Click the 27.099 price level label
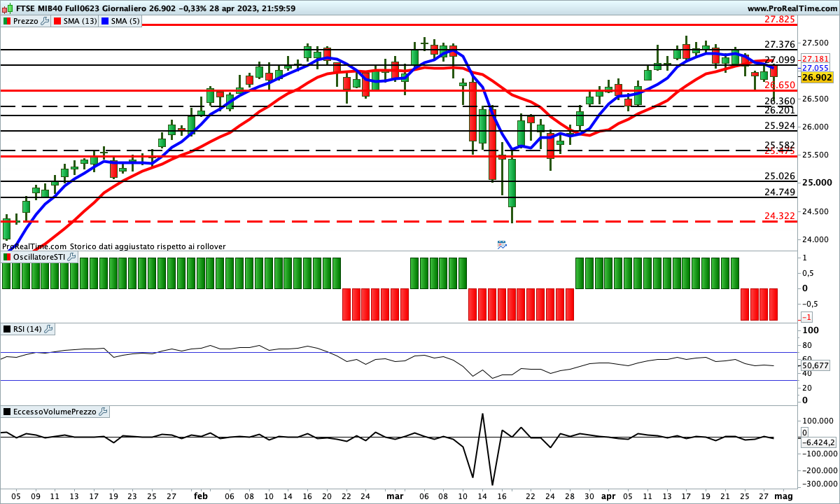The image size is (840, 504). pos(779,60)
